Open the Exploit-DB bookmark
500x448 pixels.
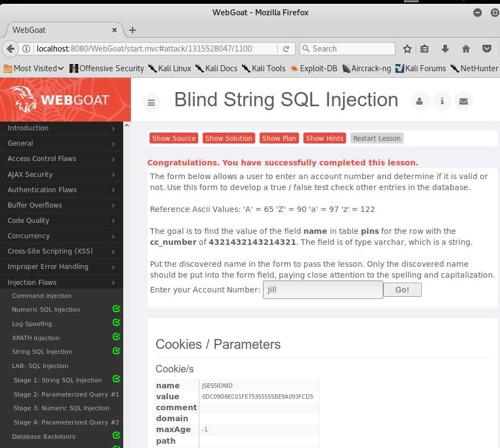pyautogui.click(x=314, y=68)
